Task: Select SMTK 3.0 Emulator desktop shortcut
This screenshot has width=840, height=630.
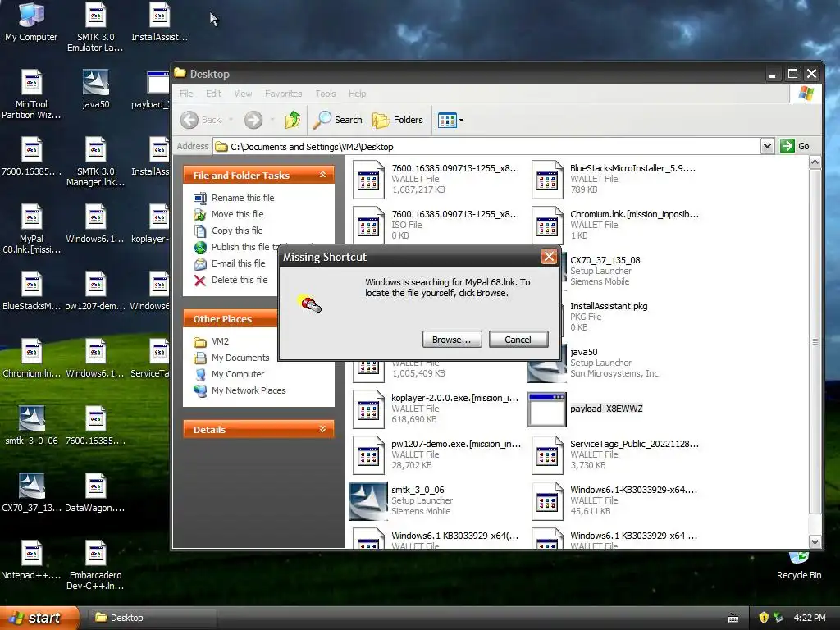Action: pos(95,27)
